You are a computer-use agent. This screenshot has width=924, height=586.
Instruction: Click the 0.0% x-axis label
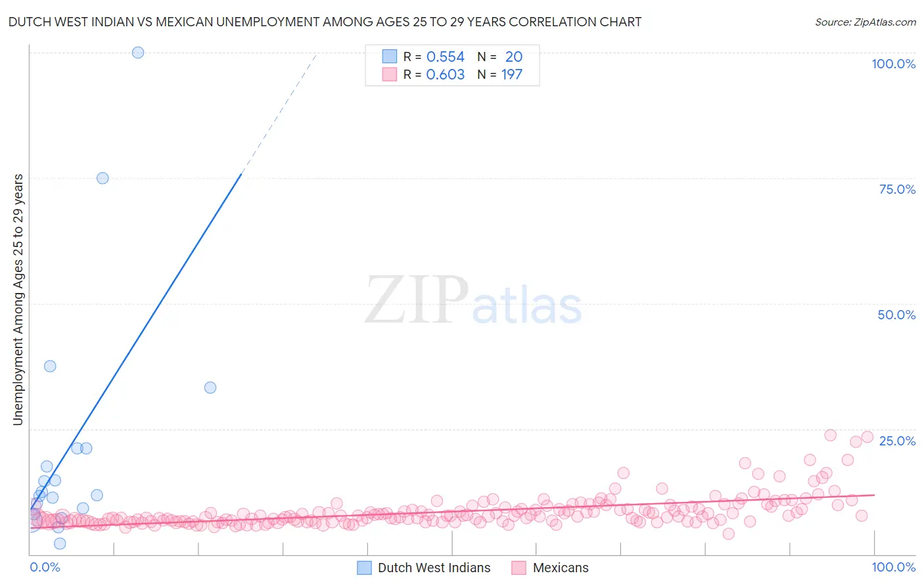[45, 567]
